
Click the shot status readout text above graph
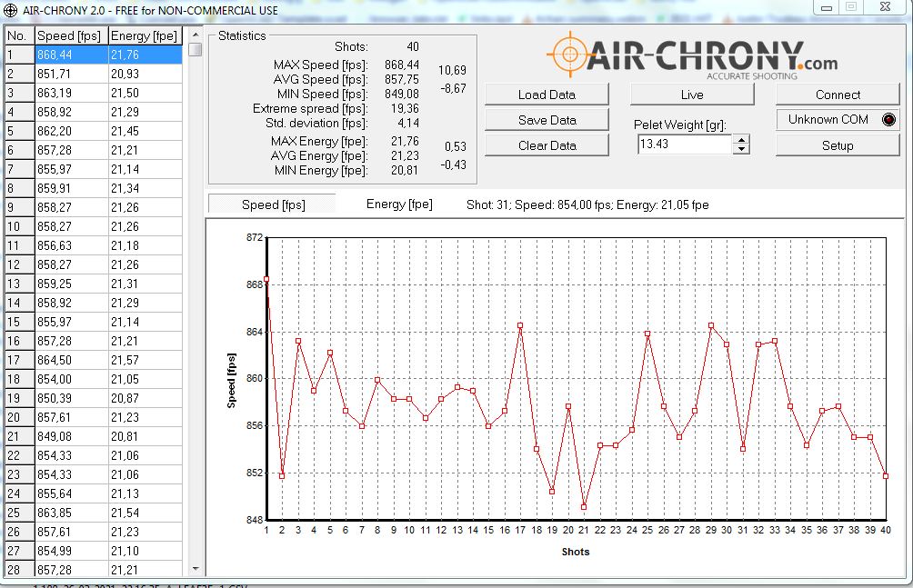tap(587, 204)
